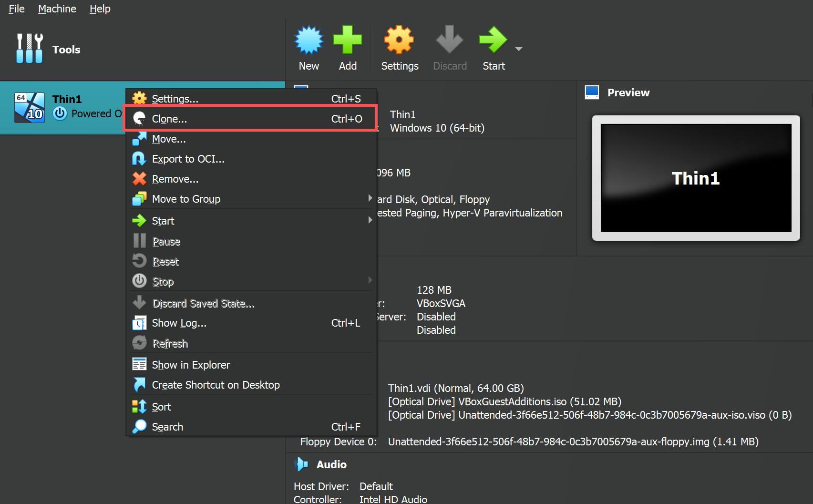
Task: Click the Settings toolbar button label
Action: (400, 66)
